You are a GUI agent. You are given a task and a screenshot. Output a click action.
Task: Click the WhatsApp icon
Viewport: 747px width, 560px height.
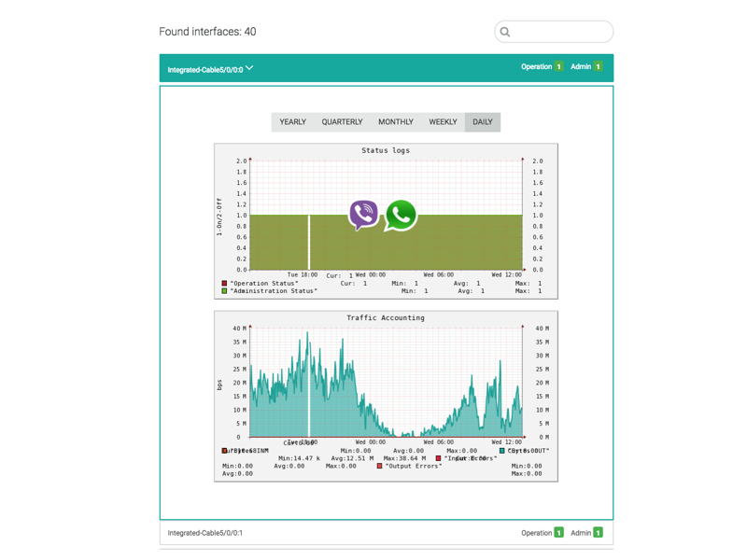click(x=401, y=216)
